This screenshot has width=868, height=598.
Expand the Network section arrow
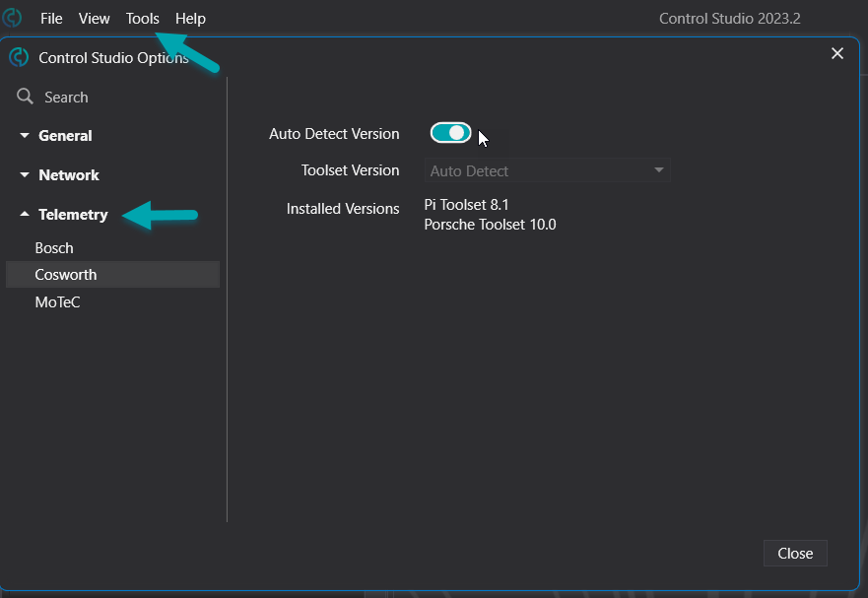(25, 174)
